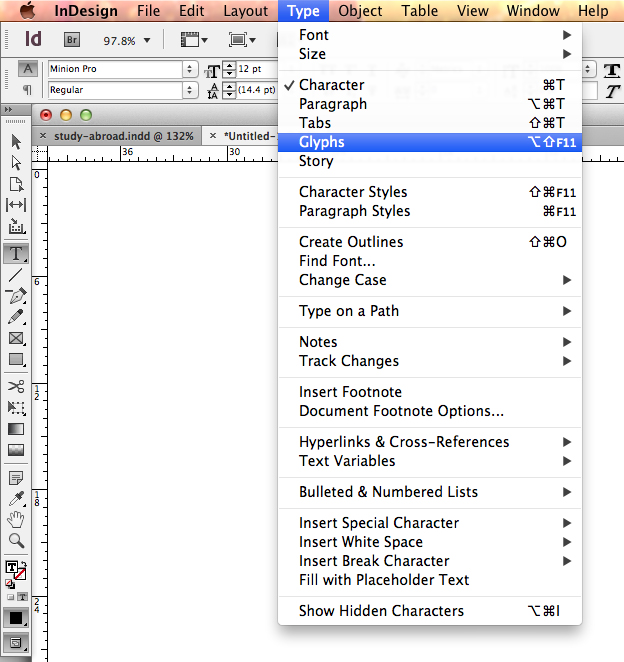The height and width of the screenshot is (662, 624).
Task: Select the Rectangle tool
Action: tap(16, 360)
